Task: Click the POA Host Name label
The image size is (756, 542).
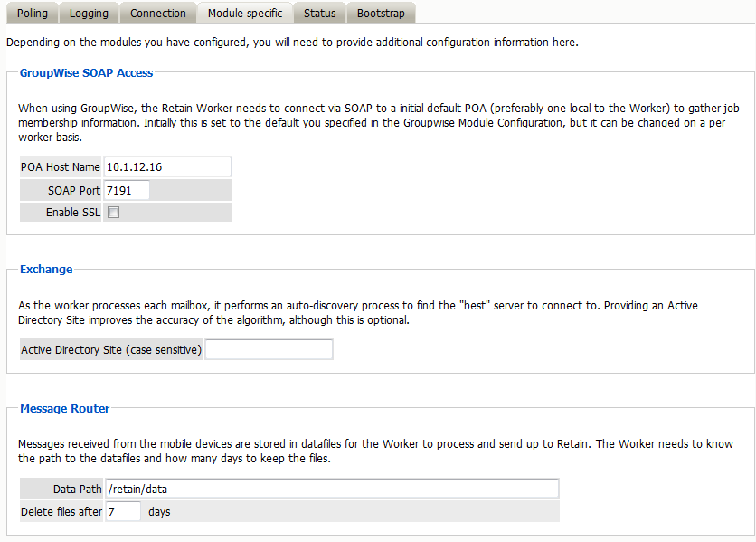Action: tap(61, 167)
